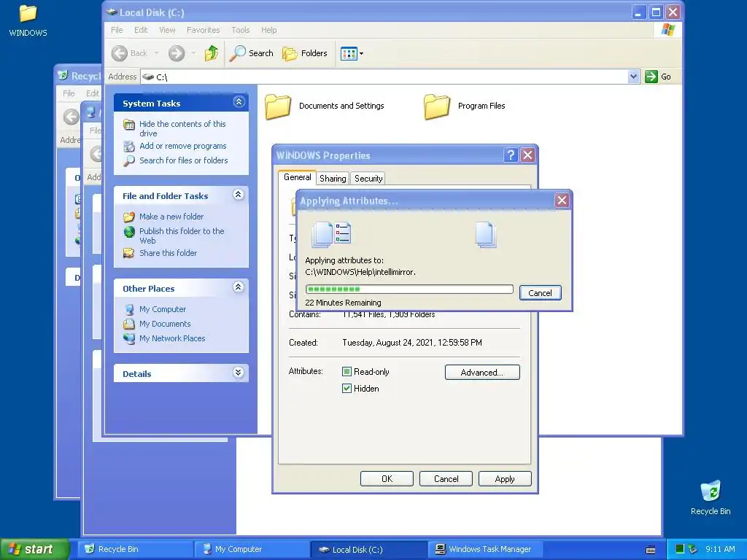This screenshot has width=747, height=560.
Task: Click the 9:11 AM system clock
Action: click(x=720, y=549)
